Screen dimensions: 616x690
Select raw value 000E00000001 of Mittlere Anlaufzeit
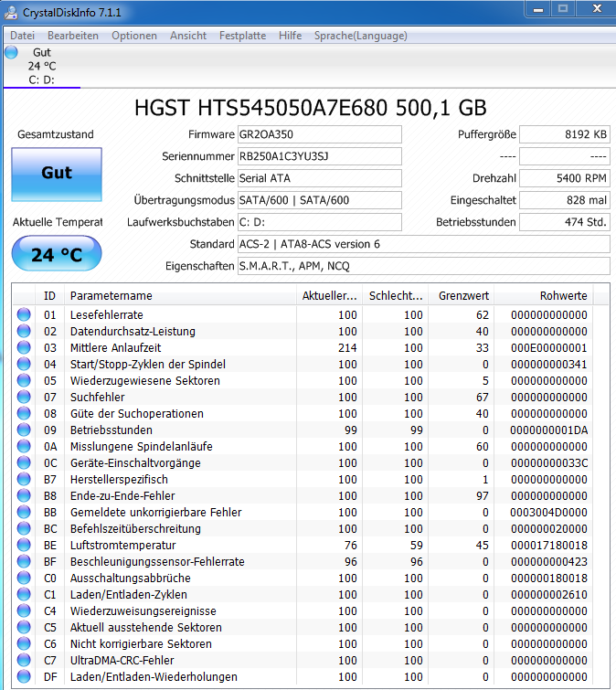click(549, 348)
